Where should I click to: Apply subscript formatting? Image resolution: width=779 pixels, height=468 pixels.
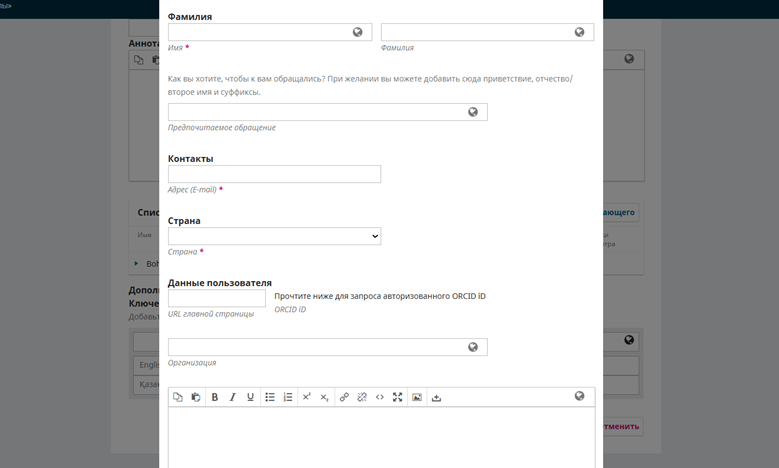click(x=325, y=397)
